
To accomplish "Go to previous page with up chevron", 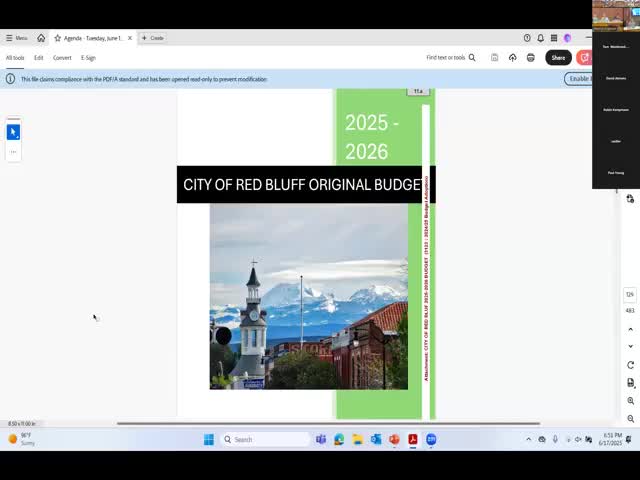I will [x=630, y=329].
